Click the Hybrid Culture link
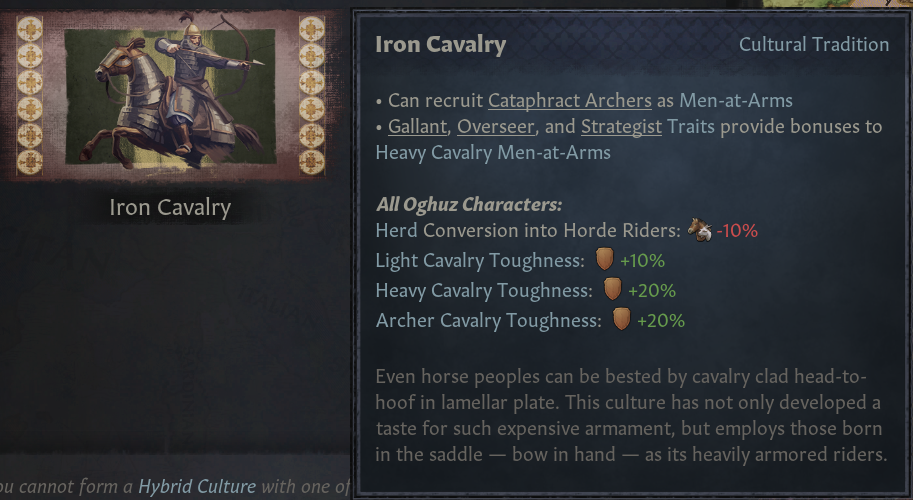 coord(196,486)
